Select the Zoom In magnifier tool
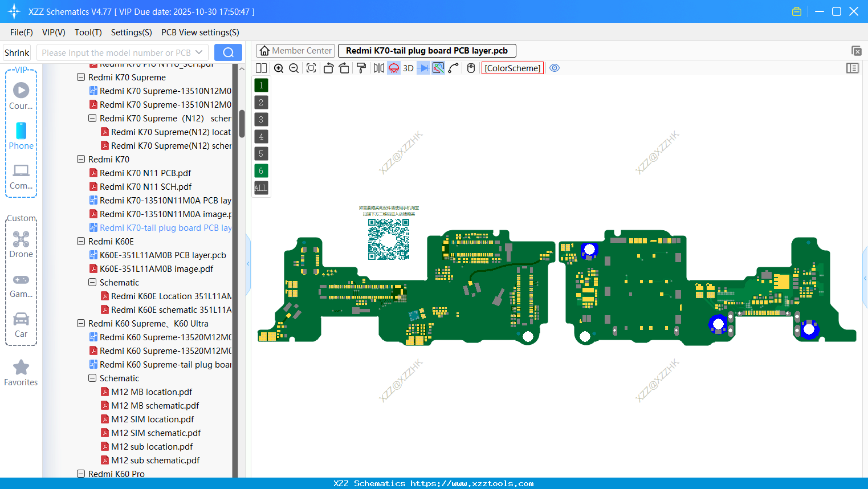Image resolution: width=868 pixels, height=489 pixels. click(x=279, y=68)
